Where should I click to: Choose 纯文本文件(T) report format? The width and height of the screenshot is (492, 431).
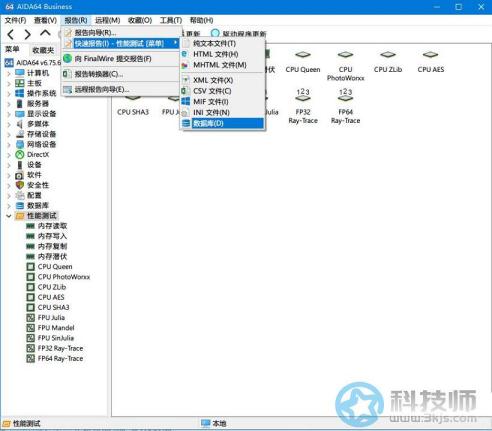pyautogui.click(x=223, y=43)
